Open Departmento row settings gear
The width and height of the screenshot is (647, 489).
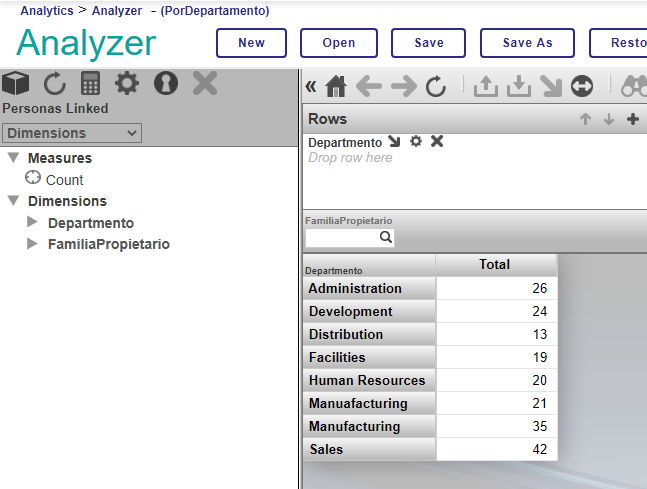coord(416,142)
